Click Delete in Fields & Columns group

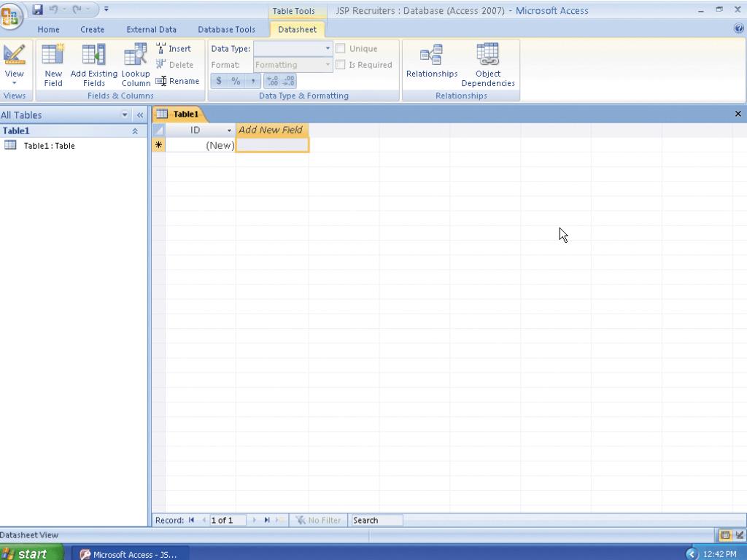pyautogui.click(x=174, y=65)
